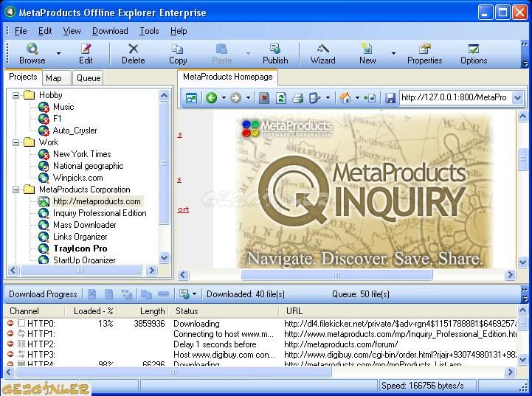Open the Edit menu
The image size is (532, 396).
click(45, 31)
